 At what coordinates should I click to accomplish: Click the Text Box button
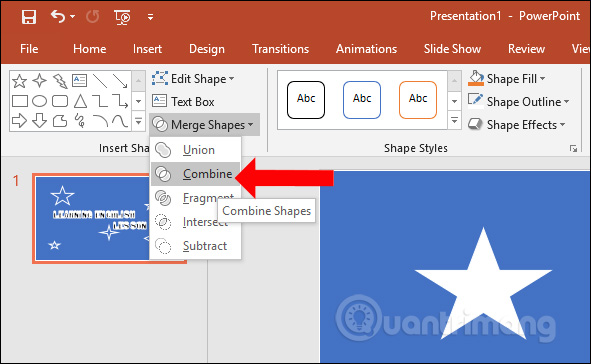(183, 101)
